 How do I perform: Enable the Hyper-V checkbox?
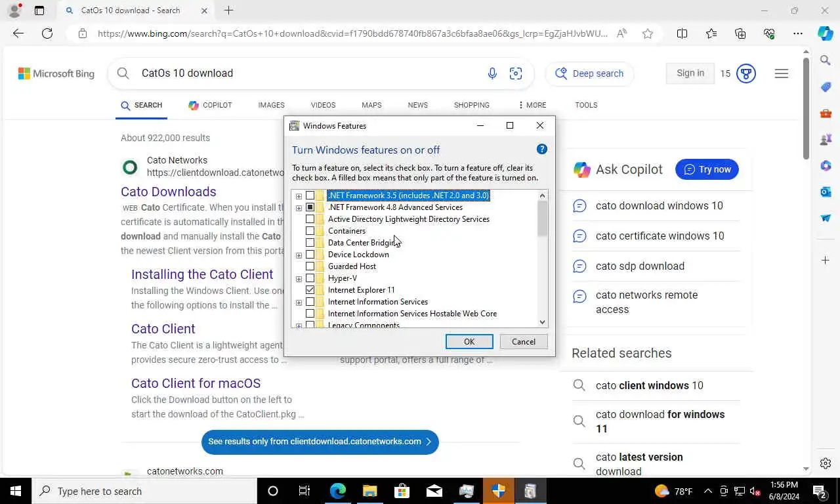coord(310,278)
